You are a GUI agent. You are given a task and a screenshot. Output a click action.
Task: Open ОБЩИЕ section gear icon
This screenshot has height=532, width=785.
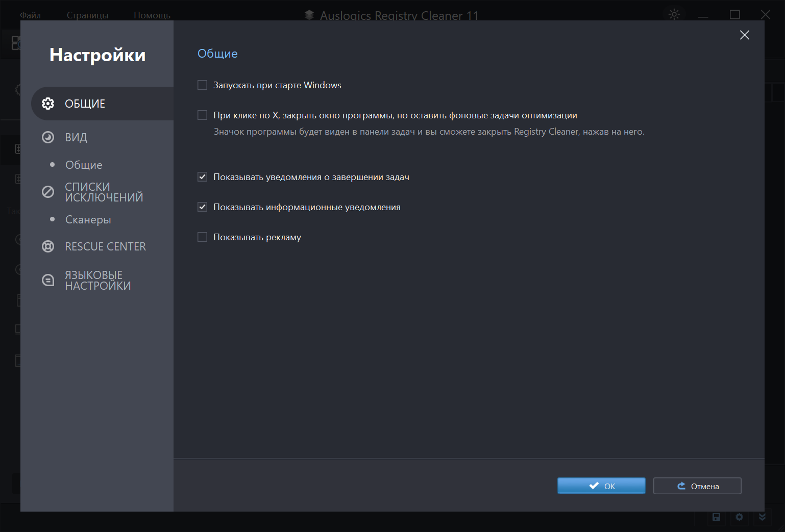click(x=48, y=104)
